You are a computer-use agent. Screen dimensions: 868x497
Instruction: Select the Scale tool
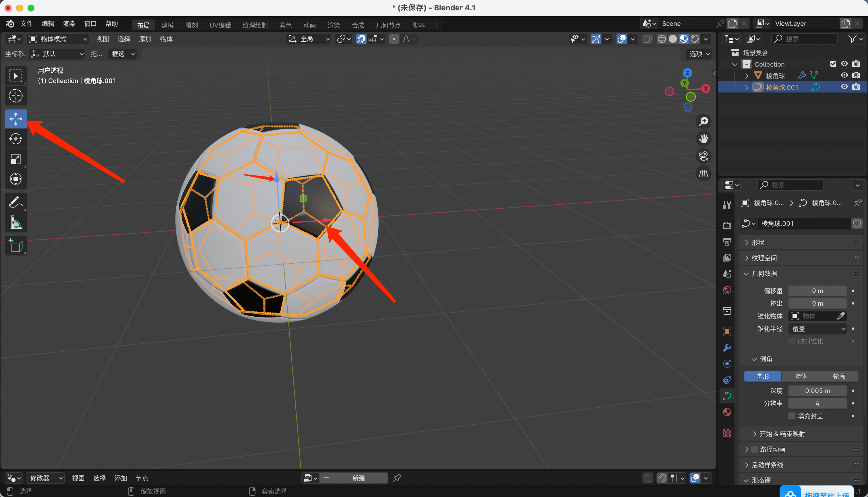[x=16, y=159]
